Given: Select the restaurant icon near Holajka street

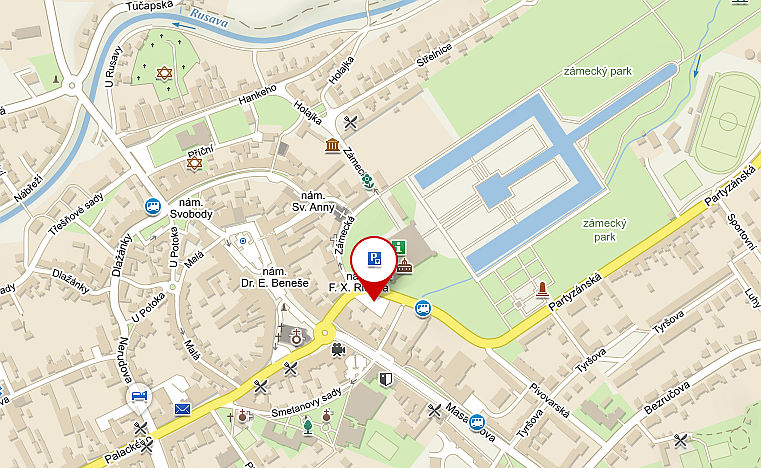Looking at the screenshot, I should 351,123.
